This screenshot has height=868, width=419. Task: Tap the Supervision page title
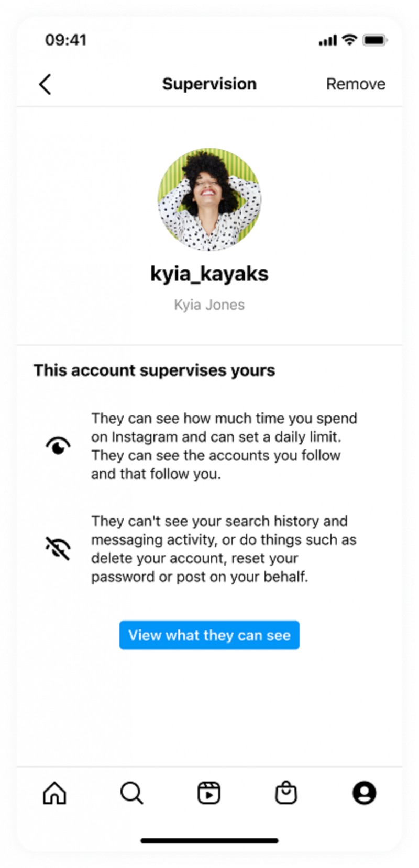210,84
